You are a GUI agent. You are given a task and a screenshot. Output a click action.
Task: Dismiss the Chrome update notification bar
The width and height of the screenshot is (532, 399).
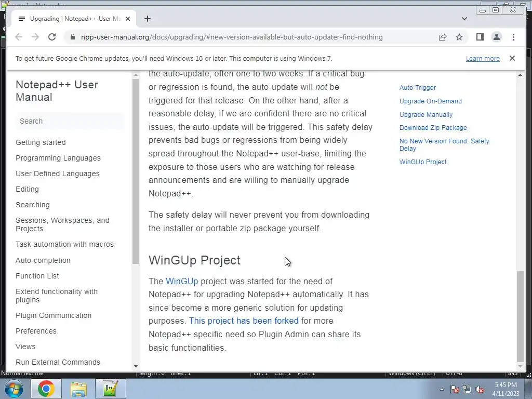[512, 58]
